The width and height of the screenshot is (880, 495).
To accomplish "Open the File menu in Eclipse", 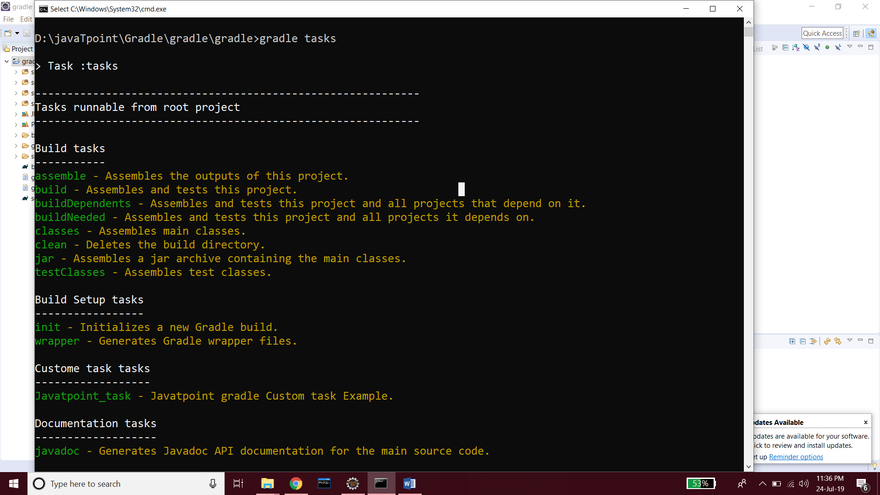I will [x=9, y=19].
